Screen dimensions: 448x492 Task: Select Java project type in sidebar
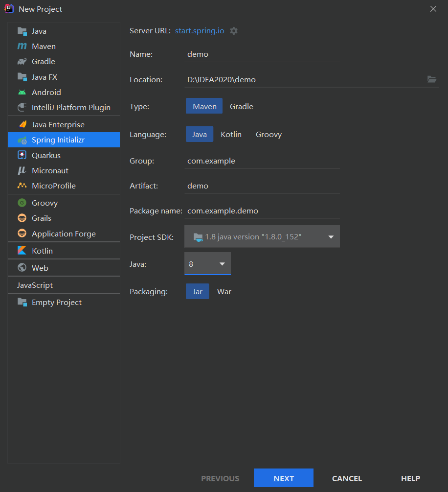(64, 31)
